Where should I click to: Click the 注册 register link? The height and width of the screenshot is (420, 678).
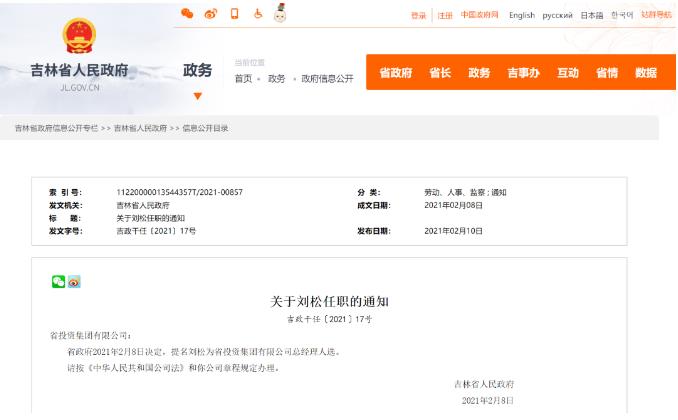click(x=445, y=15)
